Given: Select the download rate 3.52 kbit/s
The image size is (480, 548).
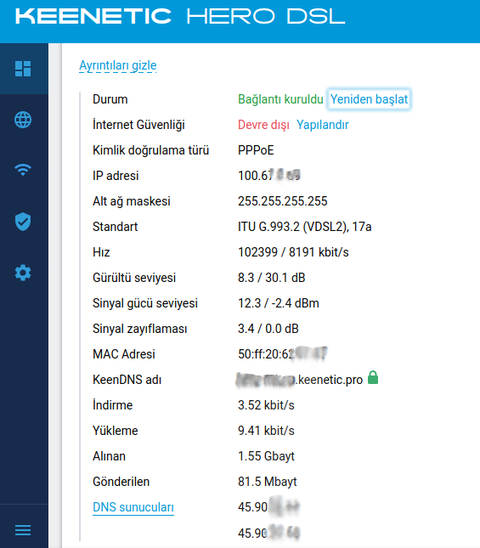Looking at the screenshot, I should (266, 405).
